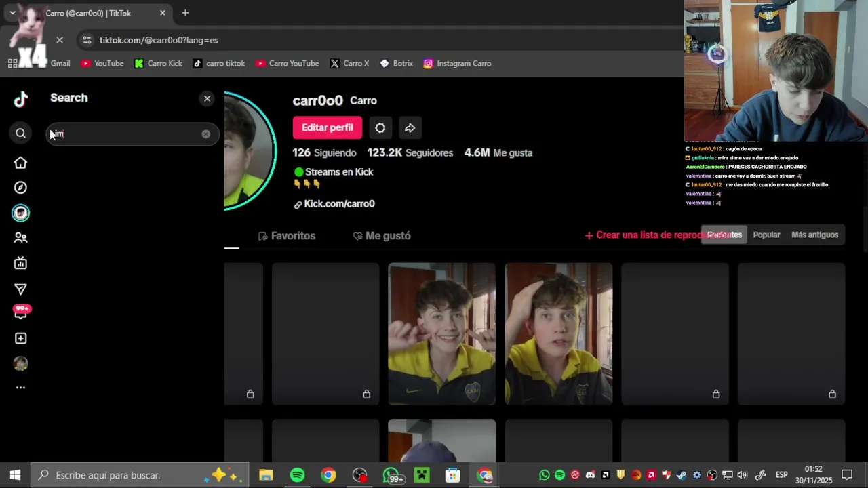Open File Explorer from the taskbar
This screenshot has width=868, height=488.
[x=266, y=475]
